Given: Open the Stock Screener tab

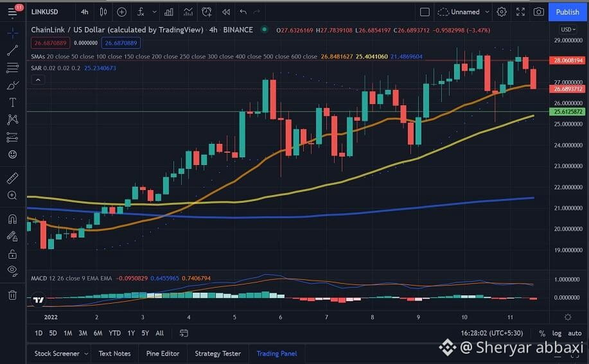Looking at the screenshot, I should point(57,354).
